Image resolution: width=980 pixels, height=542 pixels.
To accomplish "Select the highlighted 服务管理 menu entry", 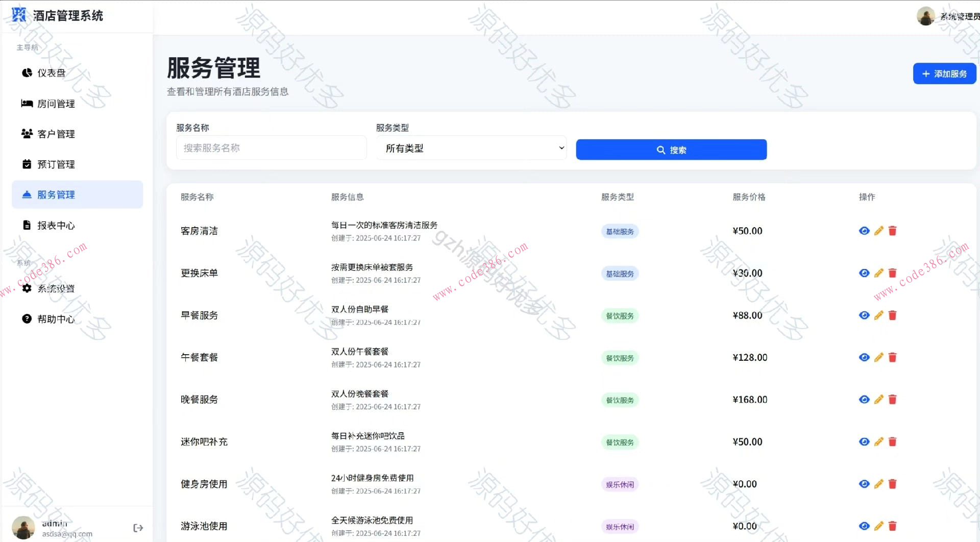I will (55, 194).
